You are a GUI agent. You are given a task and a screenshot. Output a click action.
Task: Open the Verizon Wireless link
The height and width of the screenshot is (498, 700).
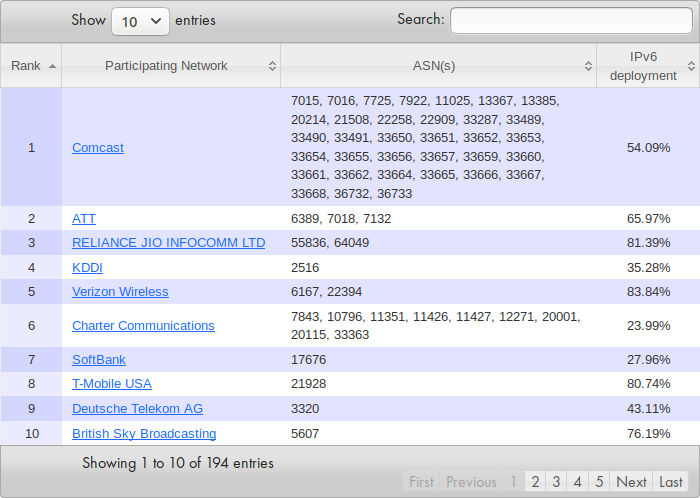pyautogui.click(x=120, y=292)
